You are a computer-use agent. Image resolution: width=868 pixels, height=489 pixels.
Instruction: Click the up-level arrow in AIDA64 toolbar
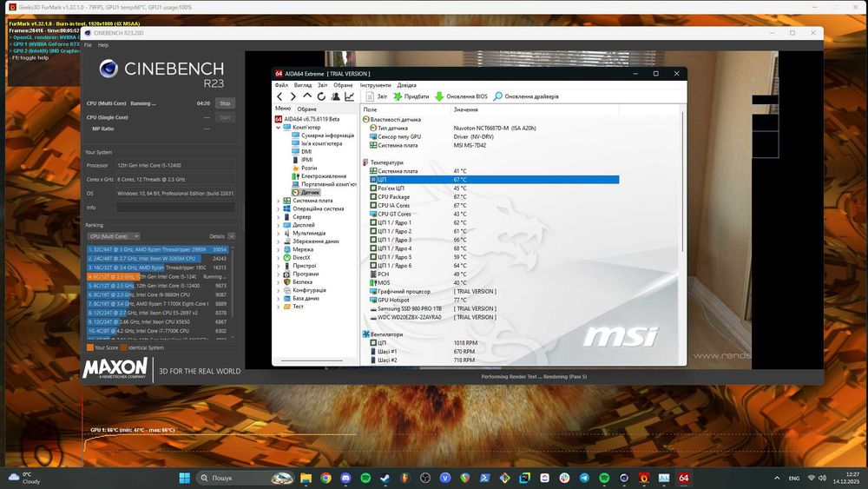click(x=306, y=96)
